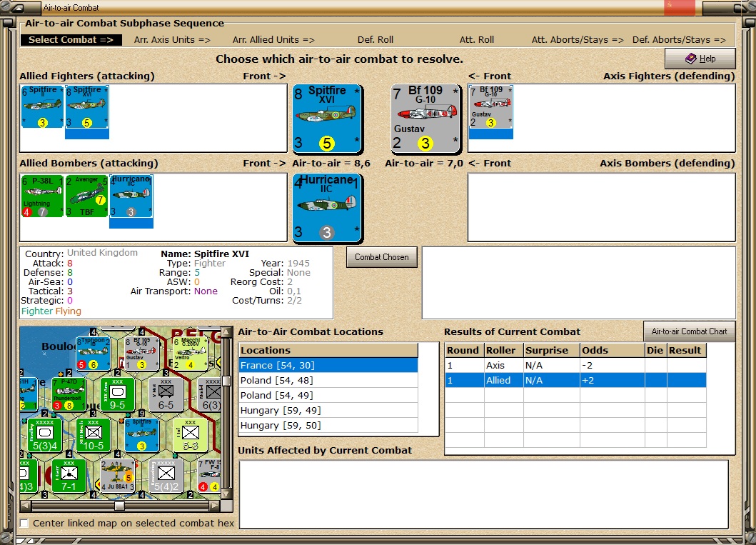
Task: Click the Ju 88A1 bomber unit on map
Action: (118, 476)
